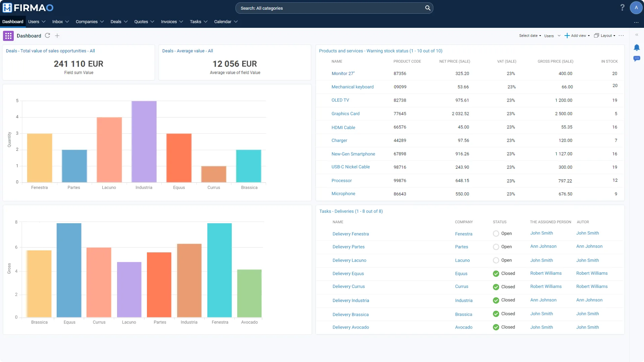The image size is (644, 362).
Task: Click Closed status icon for Delievery Currus
Action: coord(496,287)
